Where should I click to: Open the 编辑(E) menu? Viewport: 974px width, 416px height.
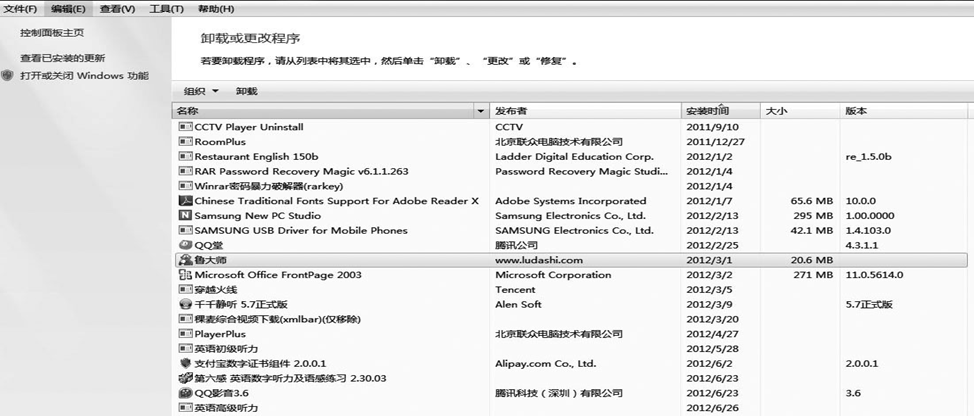(68, 9)
